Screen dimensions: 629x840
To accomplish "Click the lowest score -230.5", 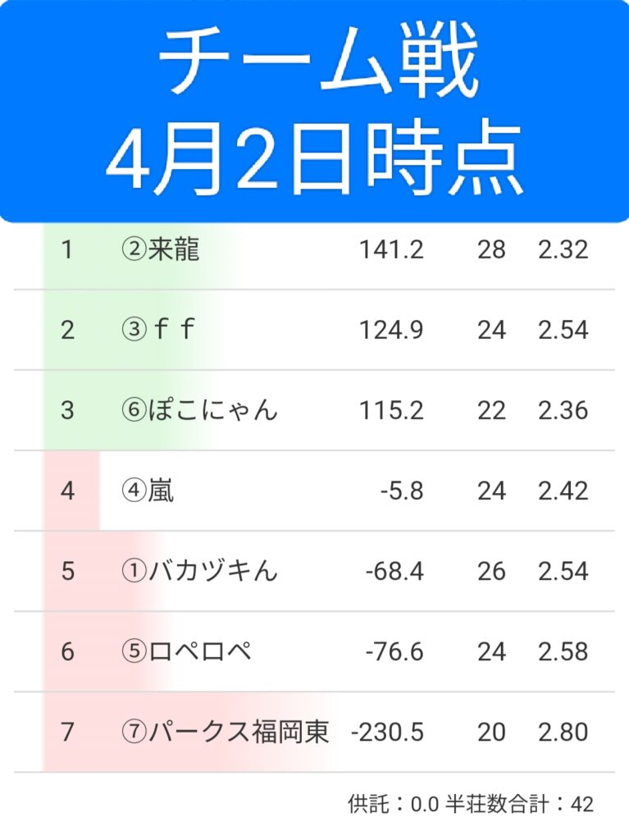I will (387, 732).
